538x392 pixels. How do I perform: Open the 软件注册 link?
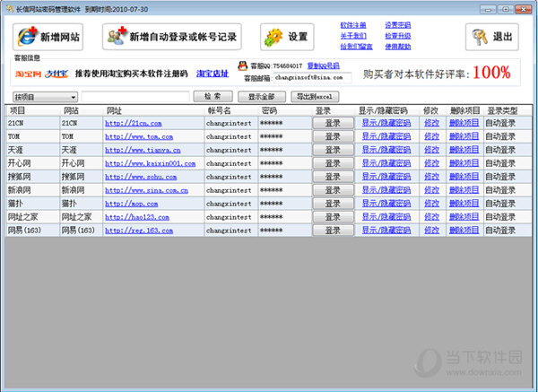pyautogui.click(x=353, y=25)
